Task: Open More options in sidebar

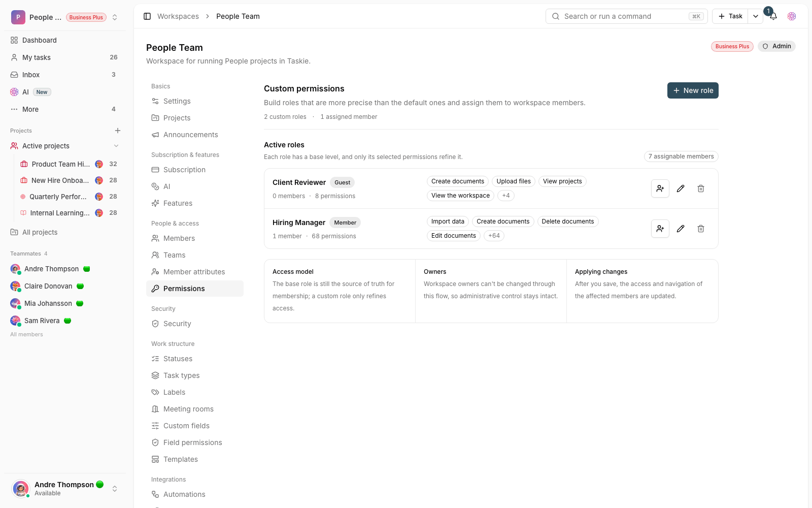Action: pyautogui.click(x=65, y=109)
